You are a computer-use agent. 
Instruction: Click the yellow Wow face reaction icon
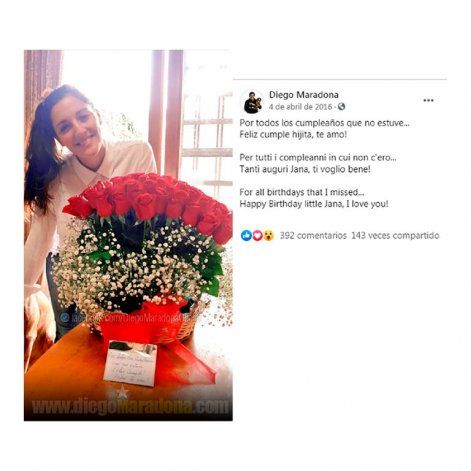268,236
